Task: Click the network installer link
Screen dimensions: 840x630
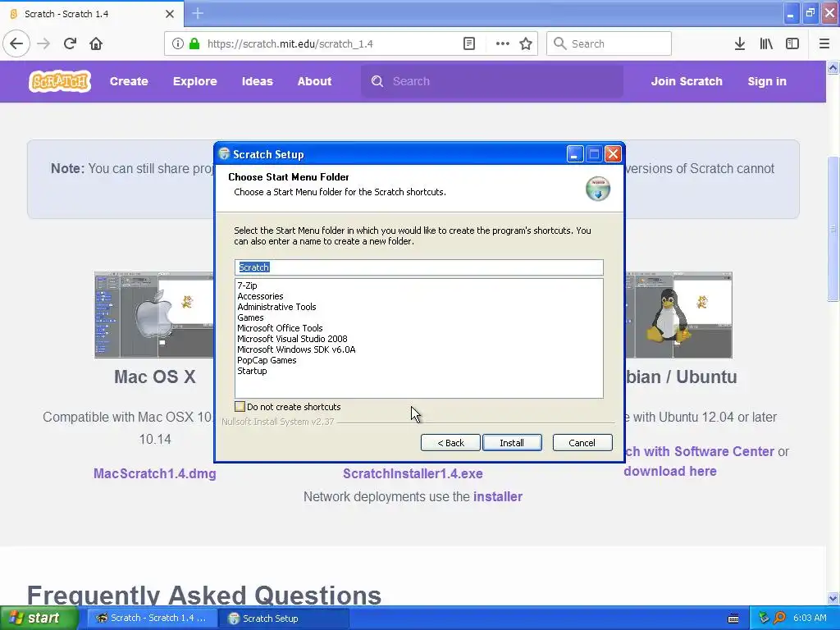Action: click(x=498, y=496)
